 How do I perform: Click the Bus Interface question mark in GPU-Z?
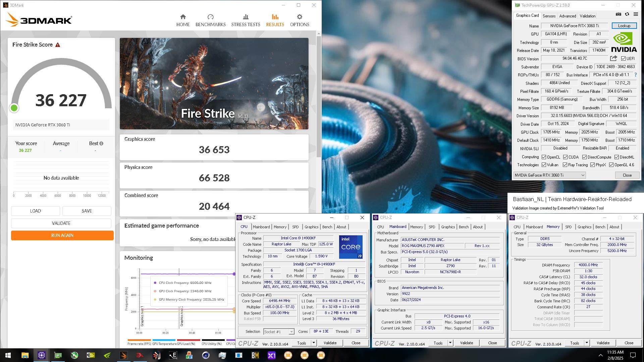(635, 75)
